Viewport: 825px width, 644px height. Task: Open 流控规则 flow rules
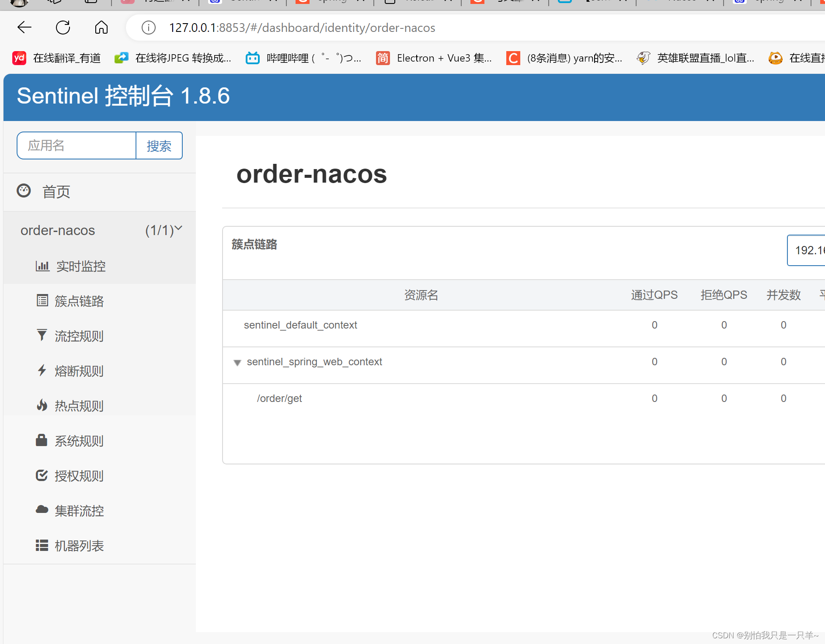coord(100,336)
